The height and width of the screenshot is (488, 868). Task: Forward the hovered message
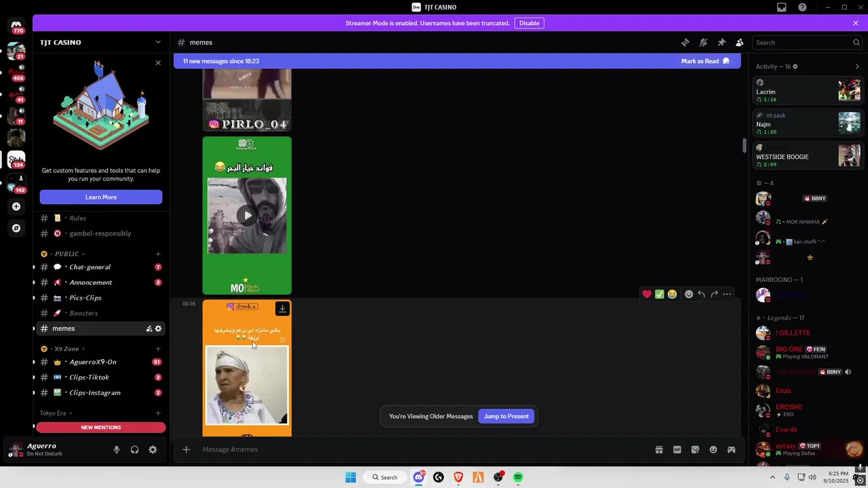pos(714,294)
